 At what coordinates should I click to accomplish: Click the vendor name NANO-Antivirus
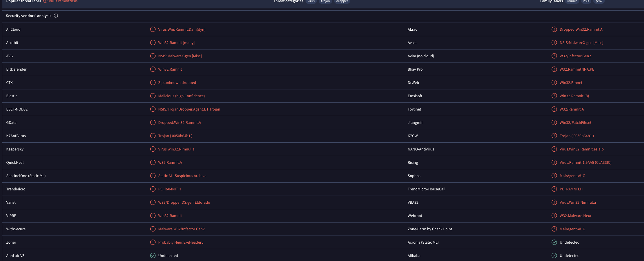tap(421, 149)
